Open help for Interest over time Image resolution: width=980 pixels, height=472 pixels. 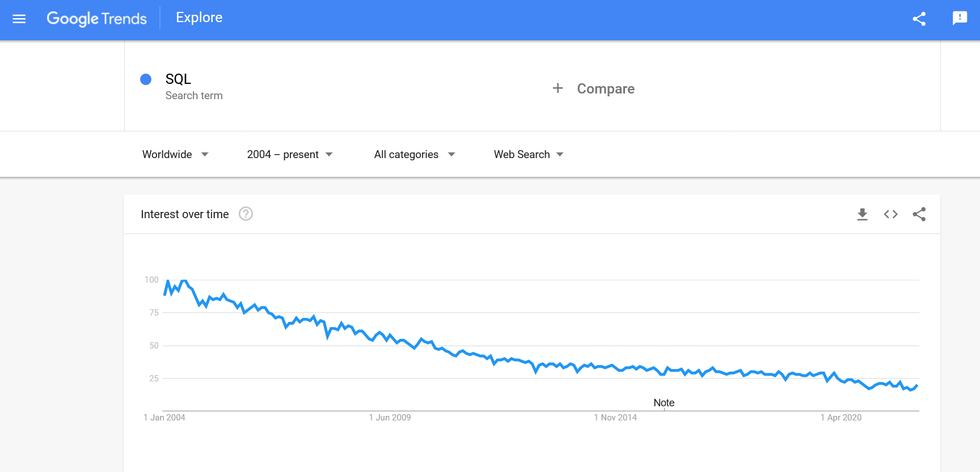tap(246, 214)
